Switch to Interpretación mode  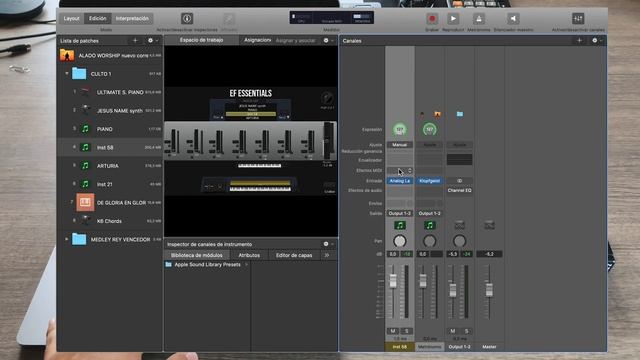pyautogui.click(x=132, y=18)
